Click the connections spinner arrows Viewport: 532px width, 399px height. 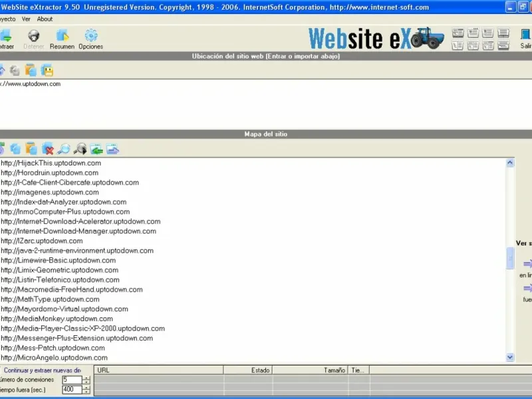86,380
